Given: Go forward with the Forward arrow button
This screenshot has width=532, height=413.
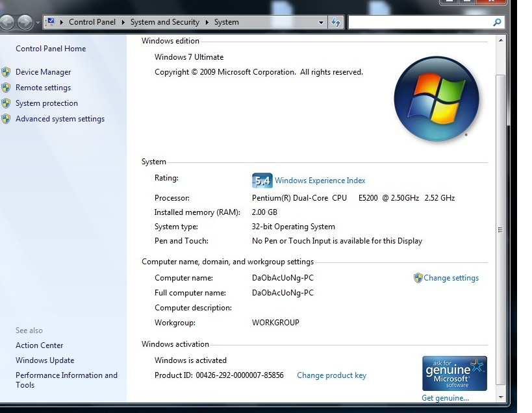Looking at the screenshot, I should [25, 22].
